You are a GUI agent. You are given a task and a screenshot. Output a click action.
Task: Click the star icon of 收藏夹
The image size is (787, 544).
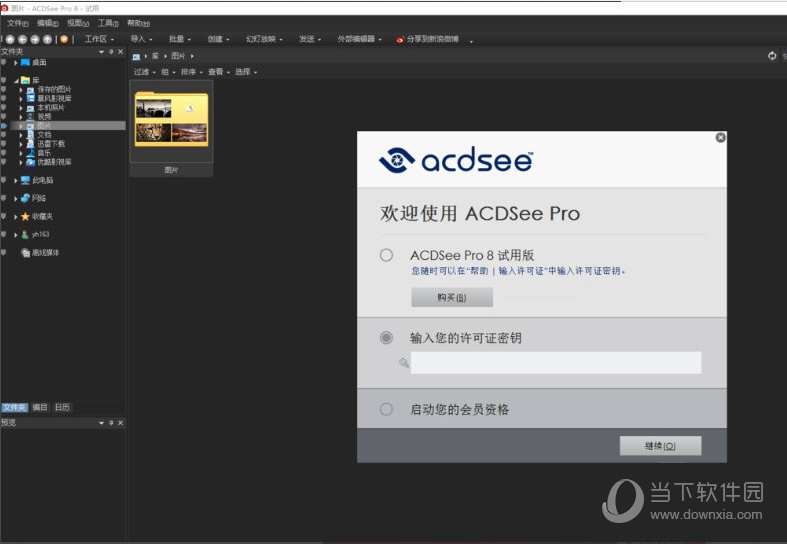26,216
